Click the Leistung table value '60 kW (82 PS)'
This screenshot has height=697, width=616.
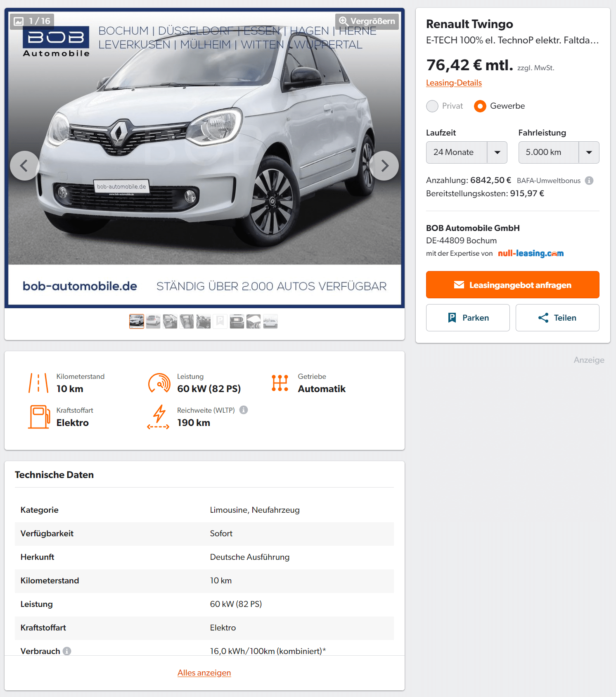point(236,604)
